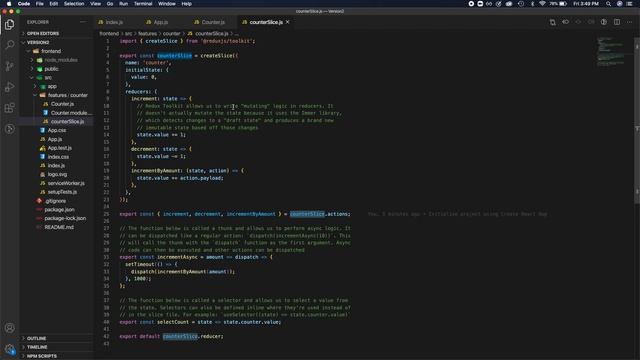This screenshot has height=360, width=640.
Task: Open App.test.js in the explorer
Action: point(56,148)
